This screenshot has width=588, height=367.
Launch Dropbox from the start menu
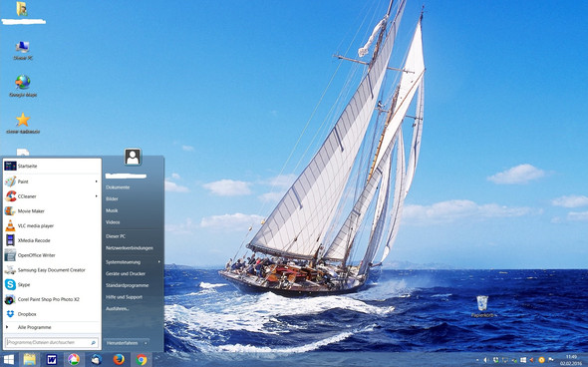[52, 314]
